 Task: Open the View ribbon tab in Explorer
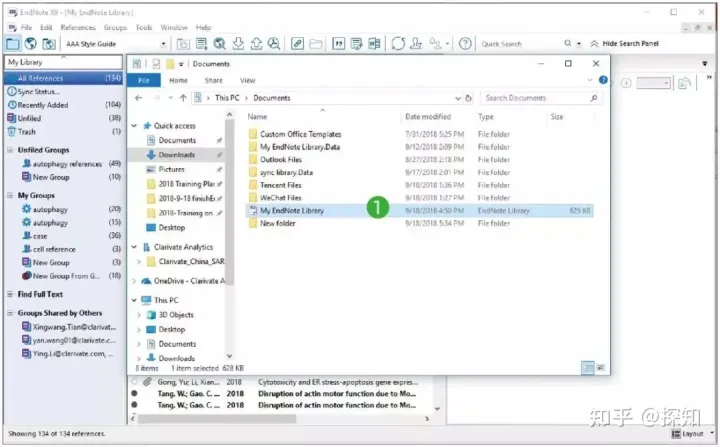[x=248, y=80]
